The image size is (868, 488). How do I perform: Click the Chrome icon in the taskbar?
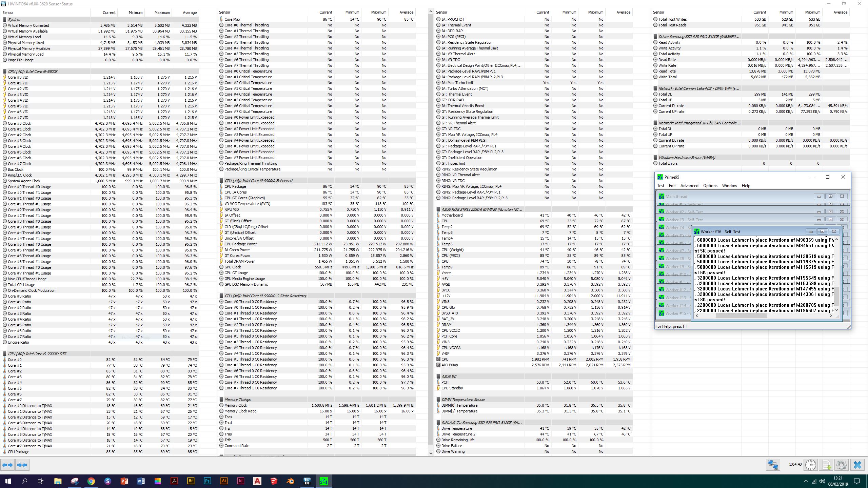click(91, 481)
